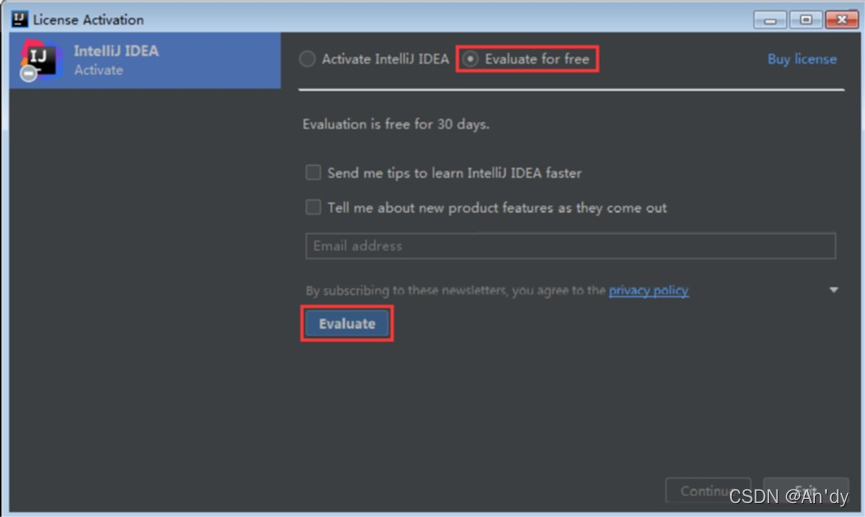Click the Evaluate button
865x517 pixels.
[347, 323]
